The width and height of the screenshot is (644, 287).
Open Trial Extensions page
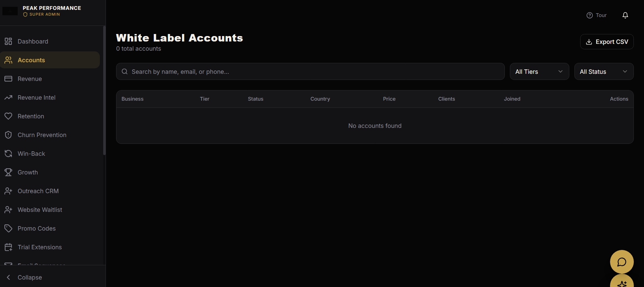click(50, 247)
